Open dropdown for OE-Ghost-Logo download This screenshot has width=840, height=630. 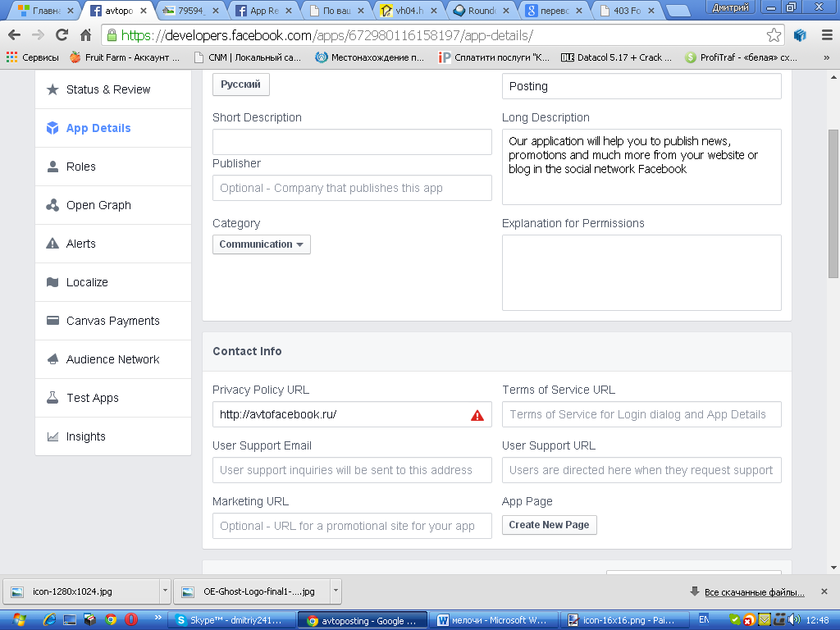[336, 591]
